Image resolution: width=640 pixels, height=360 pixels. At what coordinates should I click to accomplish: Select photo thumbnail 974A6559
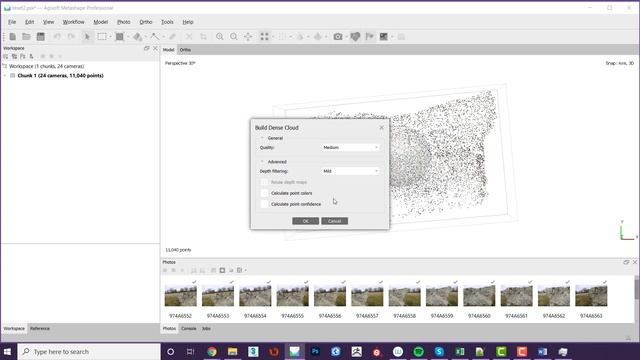[x=442, y=296]
